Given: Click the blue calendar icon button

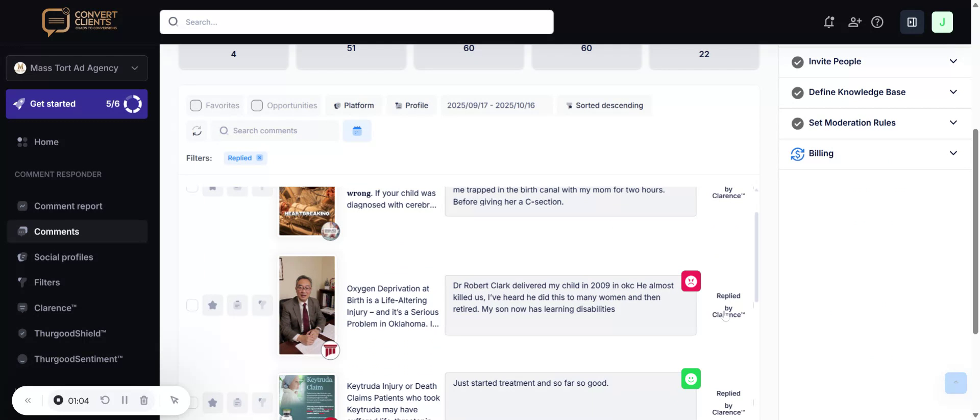Looking at the screenshot, I should tap(357, 131).
